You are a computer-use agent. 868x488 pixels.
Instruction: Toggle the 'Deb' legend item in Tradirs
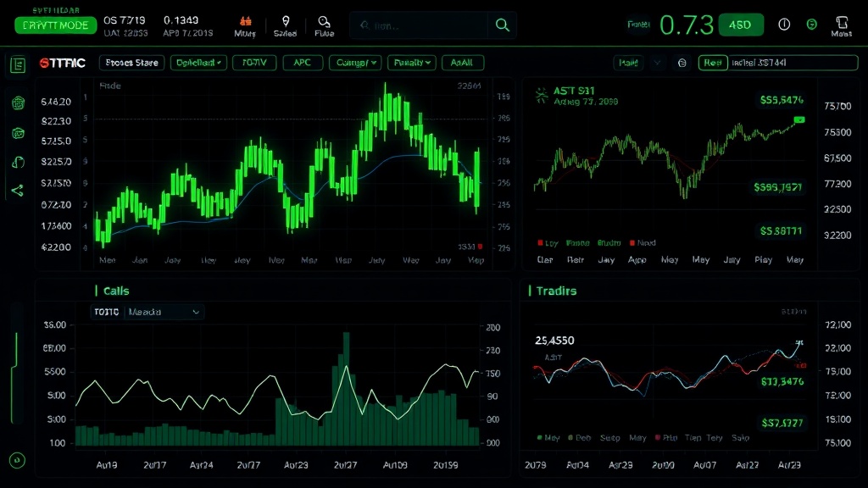point(580,438)
